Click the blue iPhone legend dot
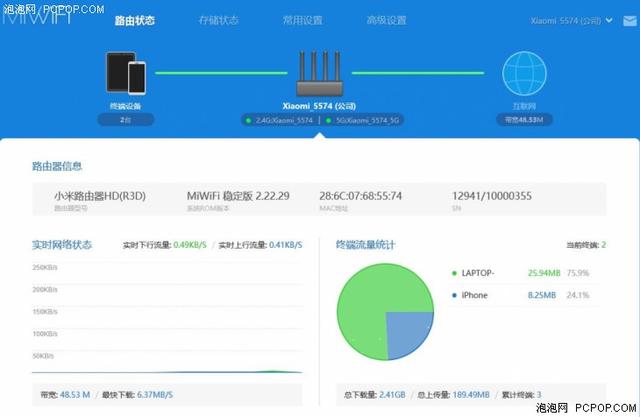 tap(453, 295)
